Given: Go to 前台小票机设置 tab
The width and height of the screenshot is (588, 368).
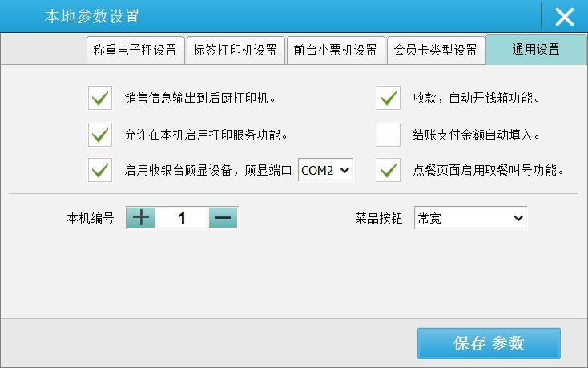Looking at the screenshot, I should (335, 50).
